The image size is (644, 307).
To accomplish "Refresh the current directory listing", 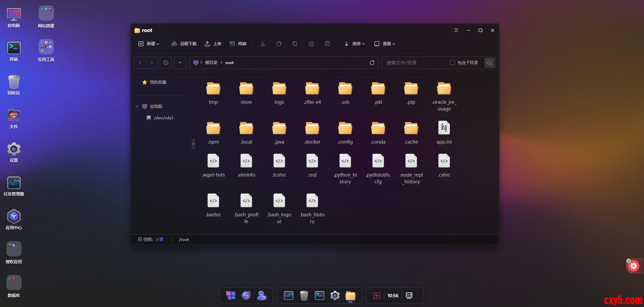I will coord(372,63).
